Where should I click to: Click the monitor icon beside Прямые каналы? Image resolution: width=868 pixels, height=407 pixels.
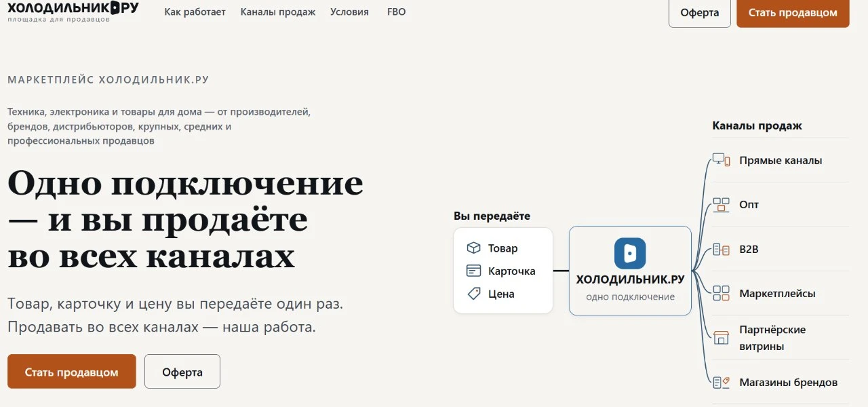(x=721, y=160)
